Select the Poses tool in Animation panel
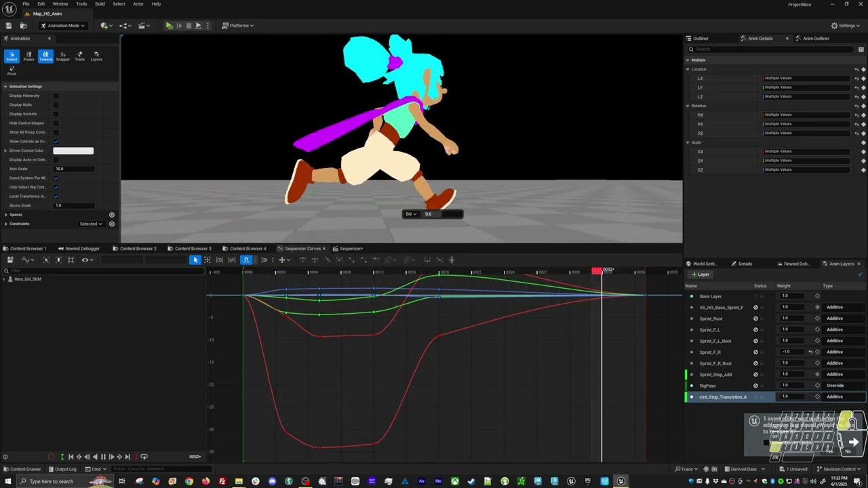This screenshot has height=488, width=868. click(x=28, y=56)
